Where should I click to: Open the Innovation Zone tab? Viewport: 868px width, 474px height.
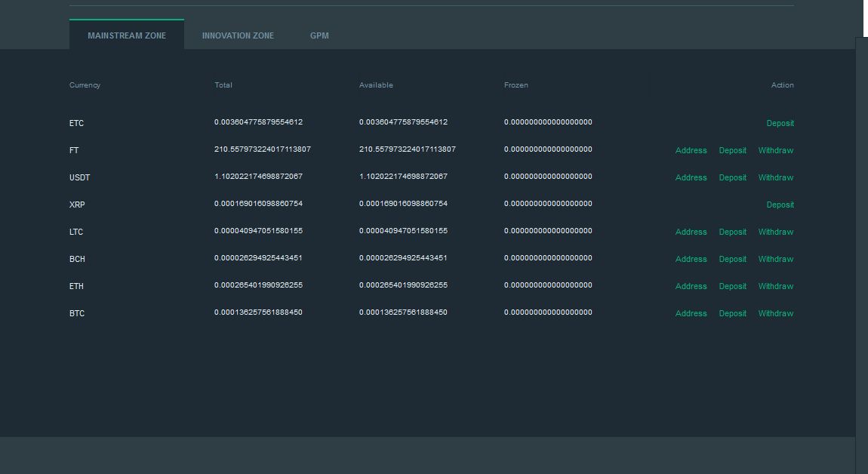(x=238, y=35)
